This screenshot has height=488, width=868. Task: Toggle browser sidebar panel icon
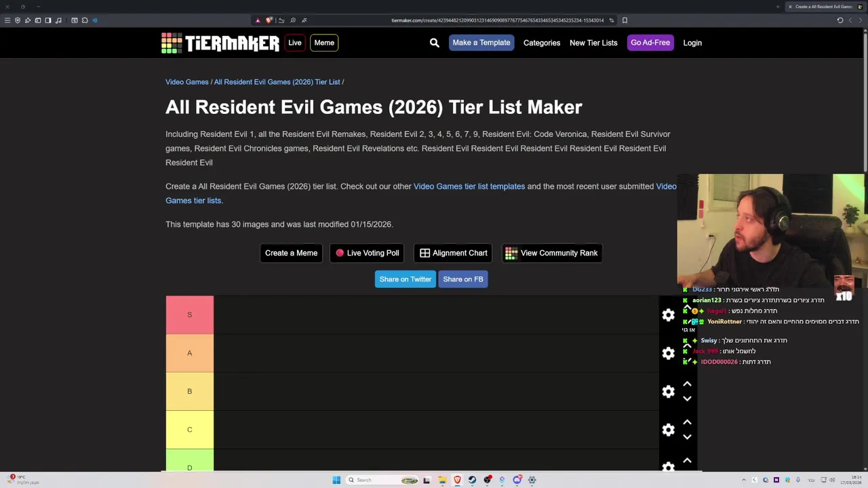pyautogui.click(x=48, y=20)
